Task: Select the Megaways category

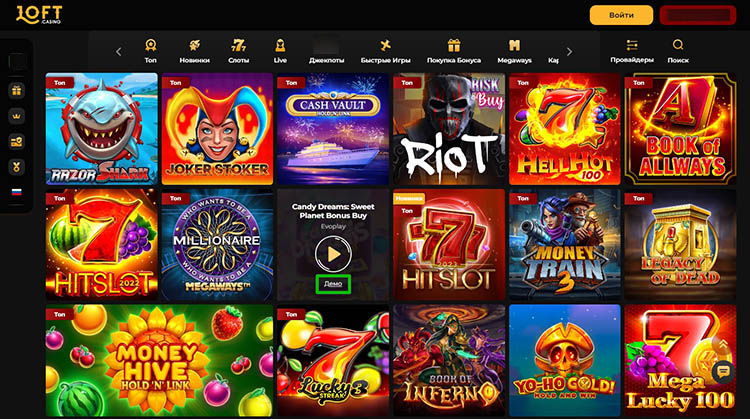Action: tap(514, 51)
